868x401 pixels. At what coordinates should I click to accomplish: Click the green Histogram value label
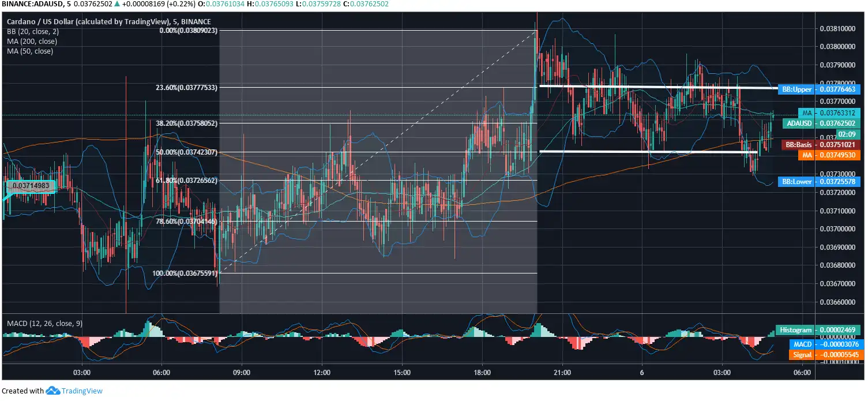coord(819,330)
